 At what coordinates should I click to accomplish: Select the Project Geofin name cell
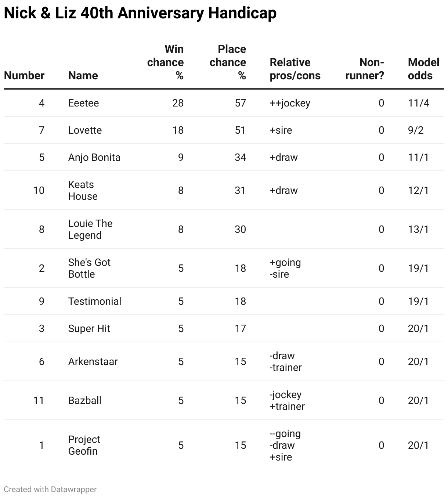click(84, 445)
